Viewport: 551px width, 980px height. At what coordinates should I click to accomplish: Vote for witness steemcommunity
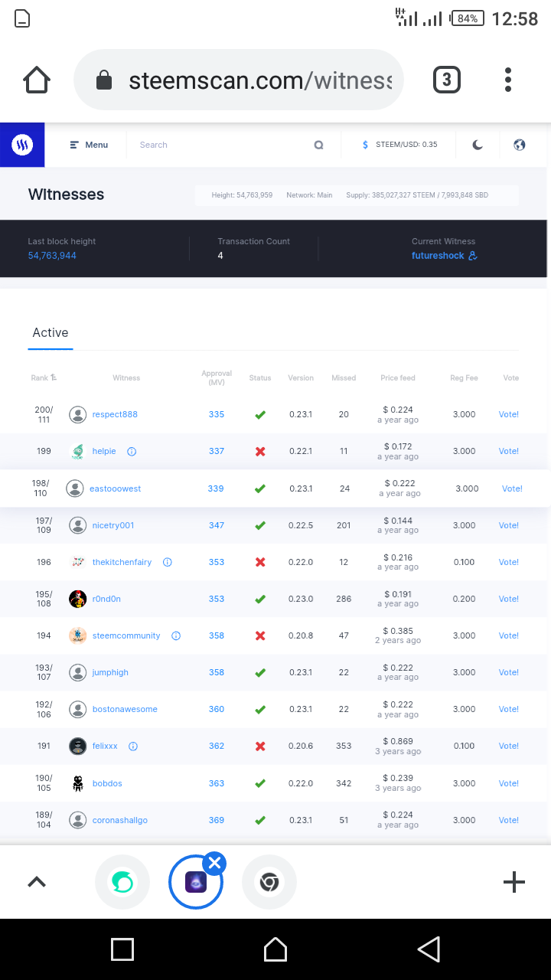509,635
